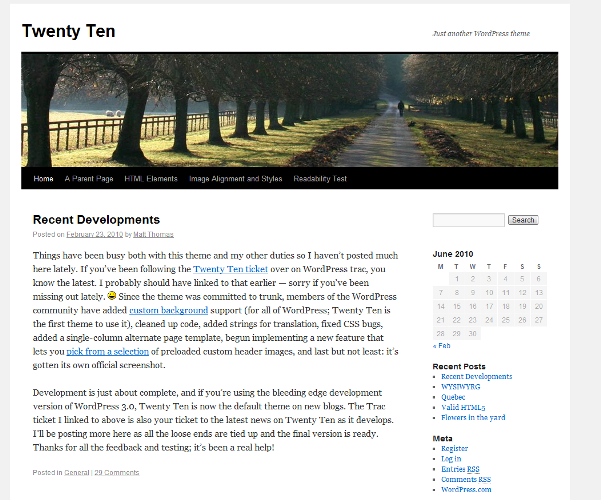Image resolution: width=601 pixels, height=500 pixels.
Task: Click the Twenty Ten site title
Action: point(69,31)
